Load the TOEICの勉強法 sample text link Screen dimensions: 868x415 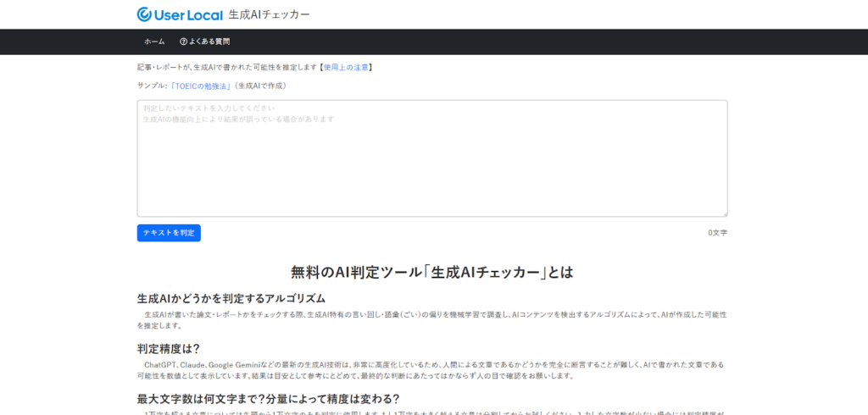(x=202, y=86)
